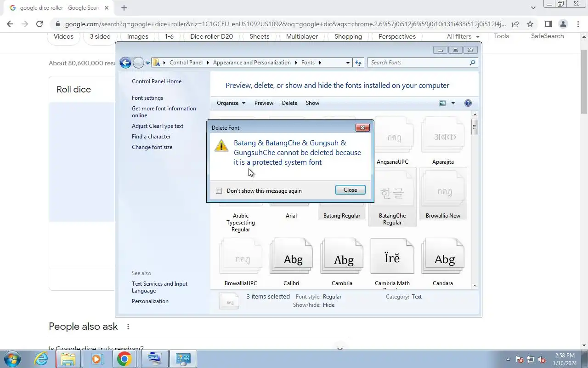
Task: Go back in the Fonts window
Action: coord(125,63)
